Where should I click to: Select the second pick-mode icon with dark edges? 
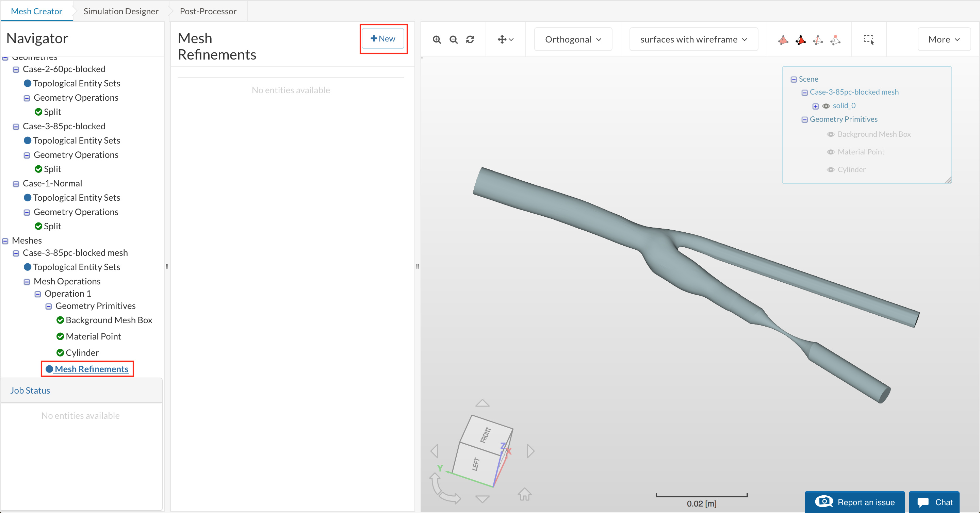click(800, 39)
